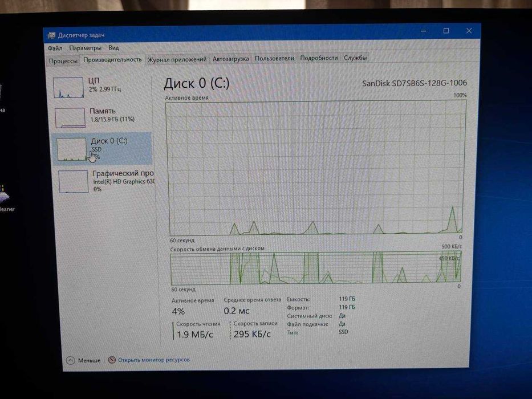The width and height of the screenshot is (532, 399).
Task: Select the Диск 0 (C:) sidebar item
Action: [102, 149]
